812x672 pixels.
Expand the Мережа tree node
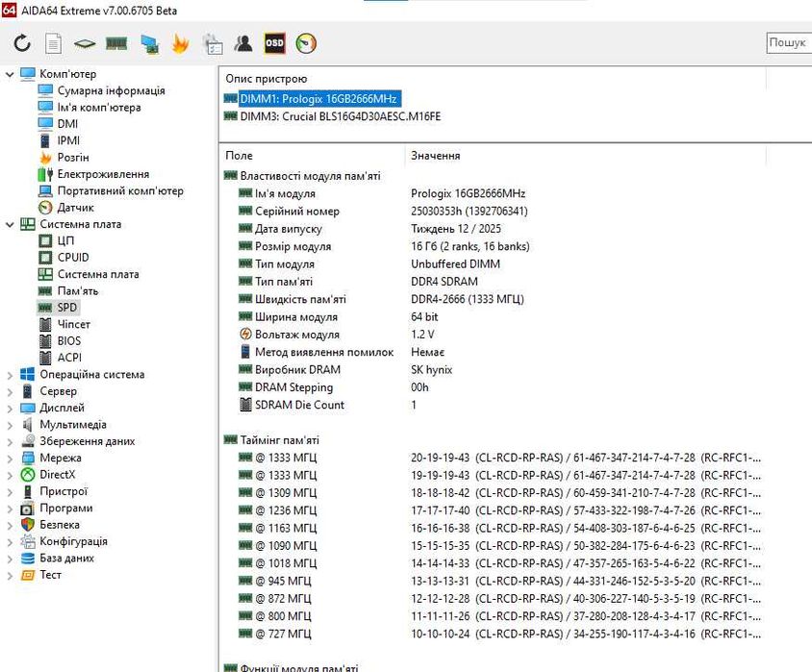(x=10, y=459)
